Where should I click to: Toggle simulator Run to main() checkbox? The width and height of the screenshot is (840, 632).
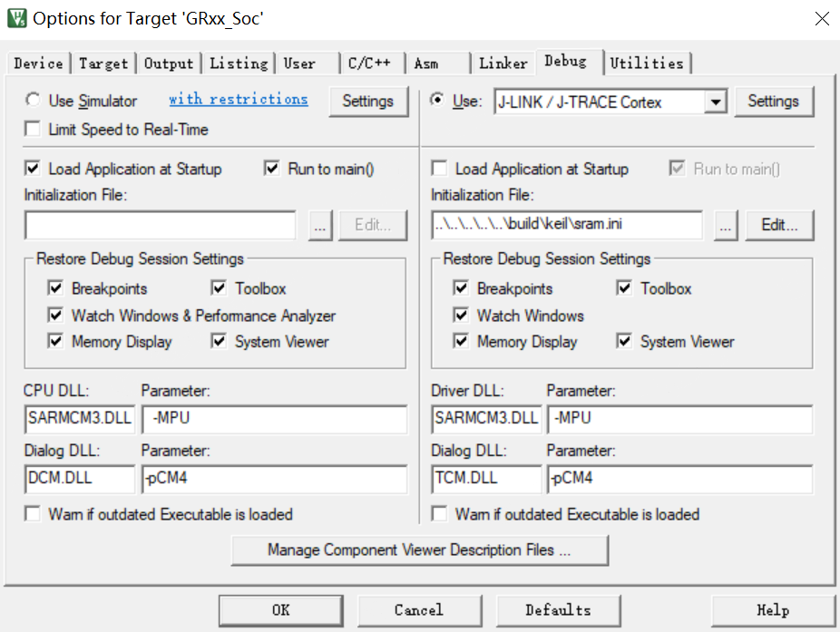click(x=271, y=169)
